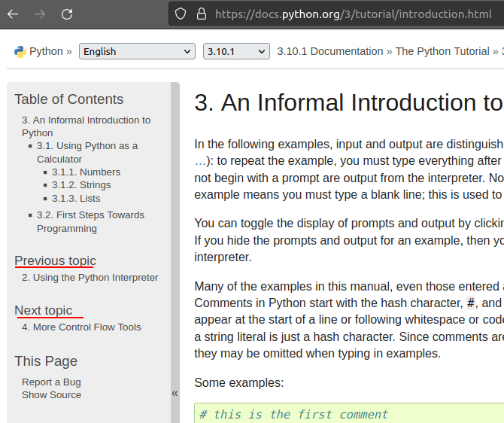Click the '# this is the first comment' code line

click(293, 414)
